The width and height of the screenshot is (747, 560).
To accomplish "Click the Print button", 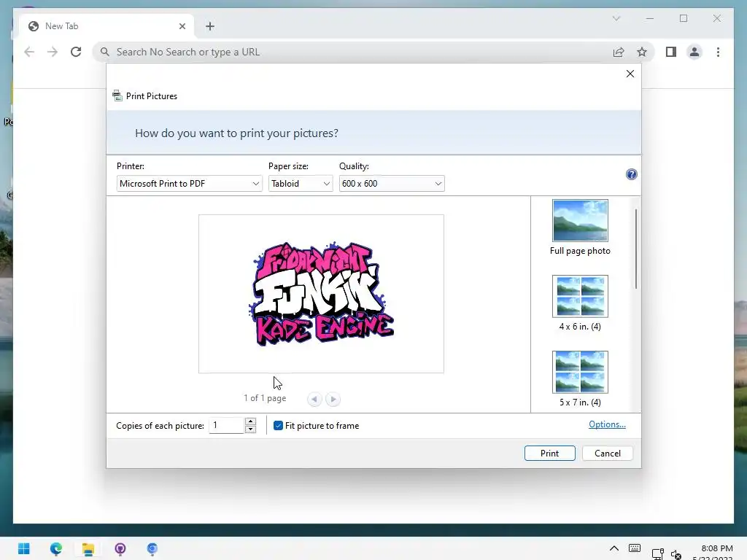I will pos(549,454).
